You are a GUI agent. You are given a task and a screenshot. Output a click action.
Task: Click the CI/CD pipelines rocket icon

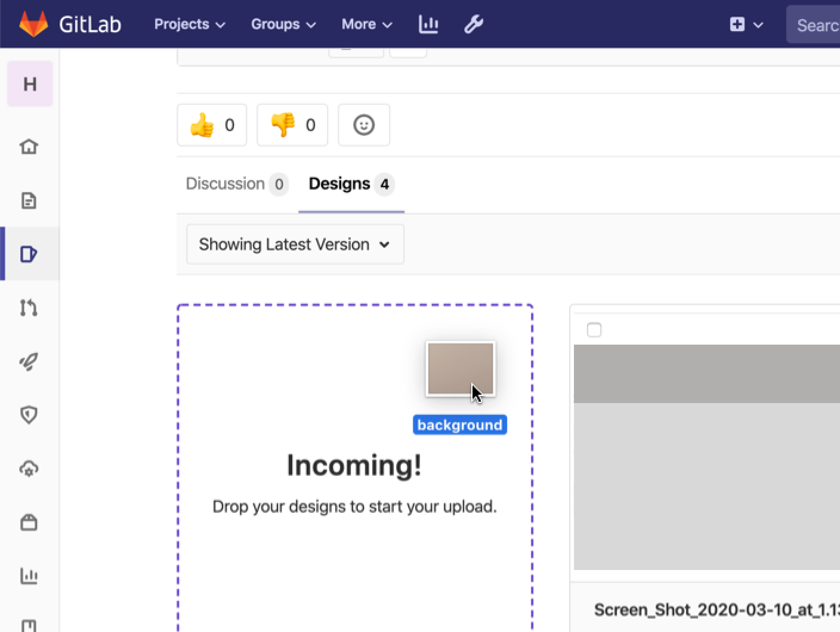click(30, 361)
